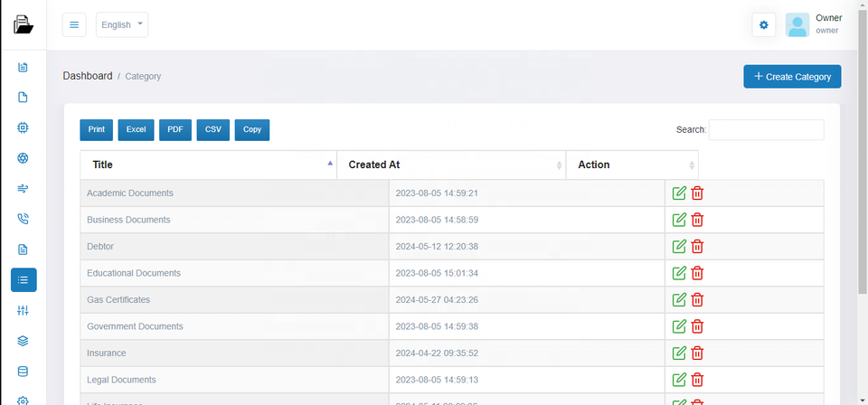The width and height of the screenshot is (868, 405).
Task: Open the English language dropdown
Action: 122,25
